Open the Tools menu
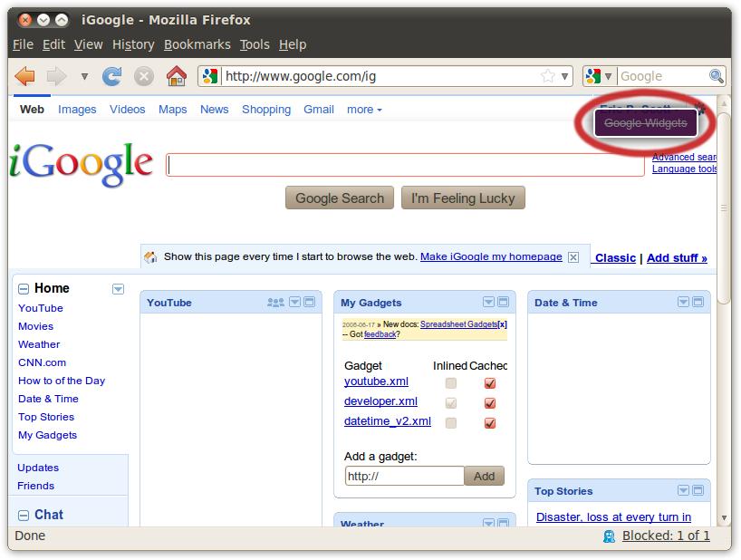The height and width of the screenshot is (560, 741). 255,44
